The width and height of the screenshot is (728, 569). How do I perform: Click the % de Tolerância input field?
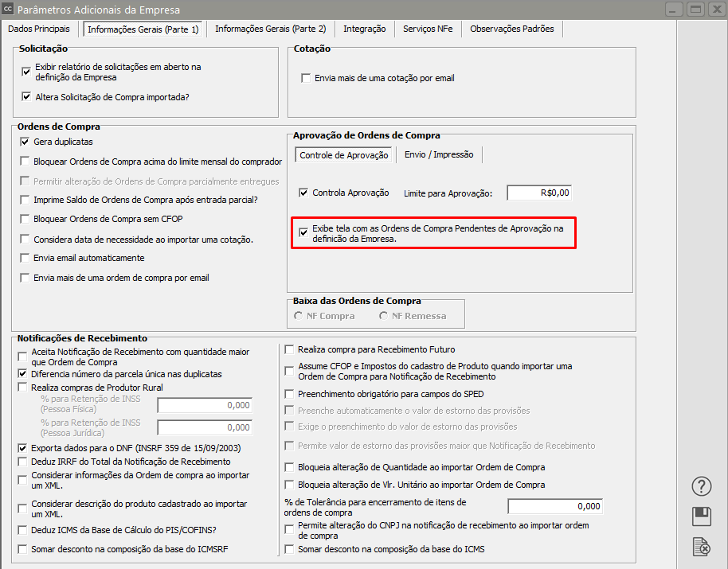click(555, 506)
